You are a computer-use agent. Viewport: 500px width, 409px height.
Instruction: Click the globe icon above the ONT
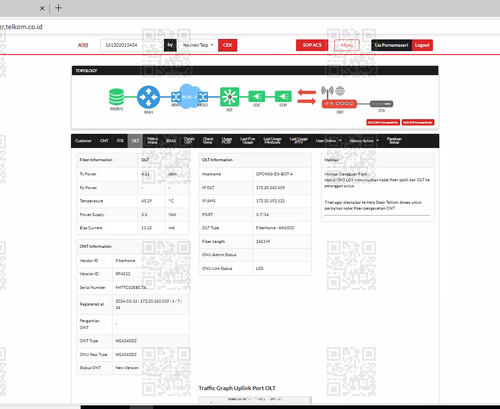(340, 91)
